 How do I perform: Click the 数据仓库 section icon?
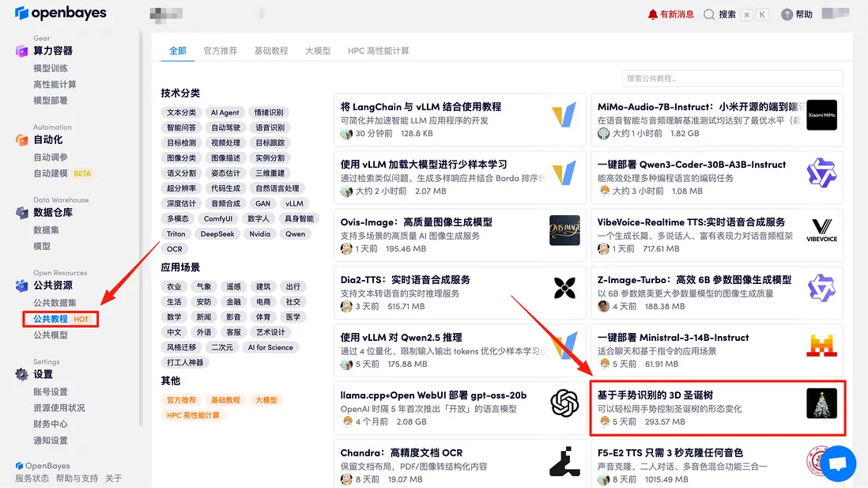click(21, 213)
